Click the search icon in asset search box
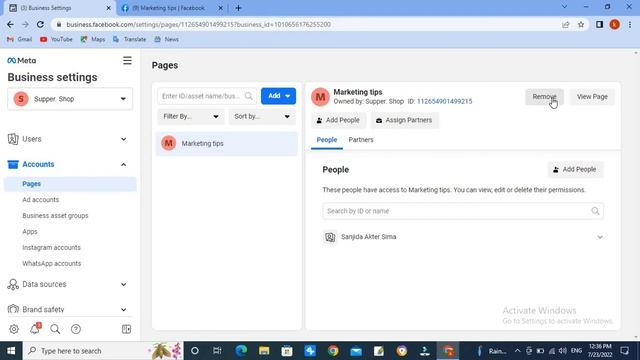The image size is (640, 360). (249, 96)
